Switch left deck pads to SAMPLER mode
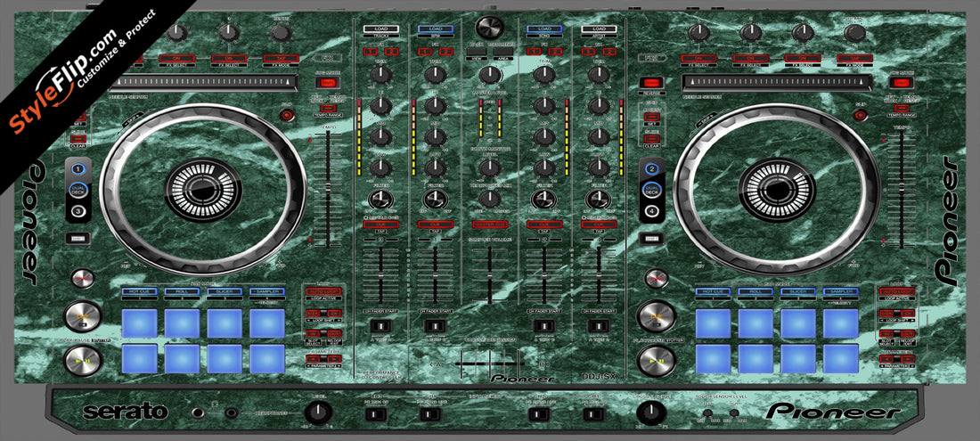Screen dimensions: 980x441 click(267, 291)
